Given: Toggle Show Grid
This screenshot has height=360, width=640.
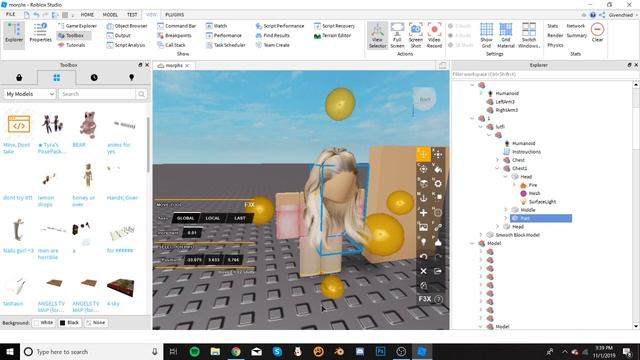Looking at the screenshot, I should (x=486, y=36).
